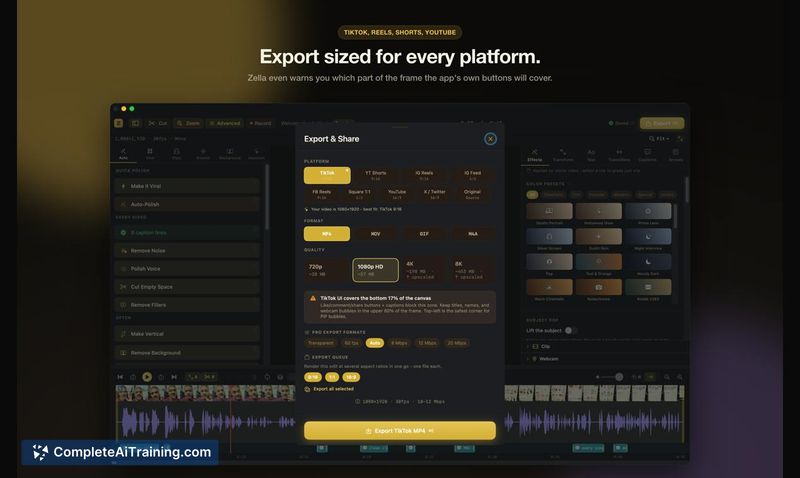This screenshot has height=478, width=800.
Task: Click the Cut Empty Space action
Action: (187, 287)
